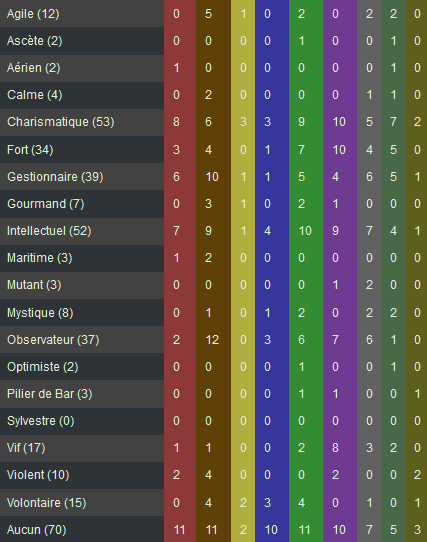Click the Charismatique (53) row label
This screenshot has width=427, height=542.
(61, 122)
